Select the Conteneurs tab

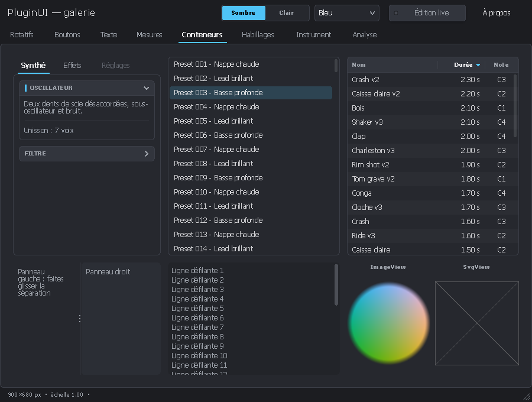pyautogui.click(x=202, y=35)
